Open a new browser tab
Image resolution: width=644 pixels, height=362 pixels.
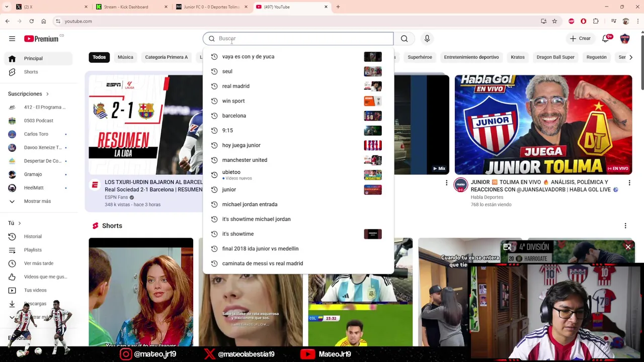(338, 7)
